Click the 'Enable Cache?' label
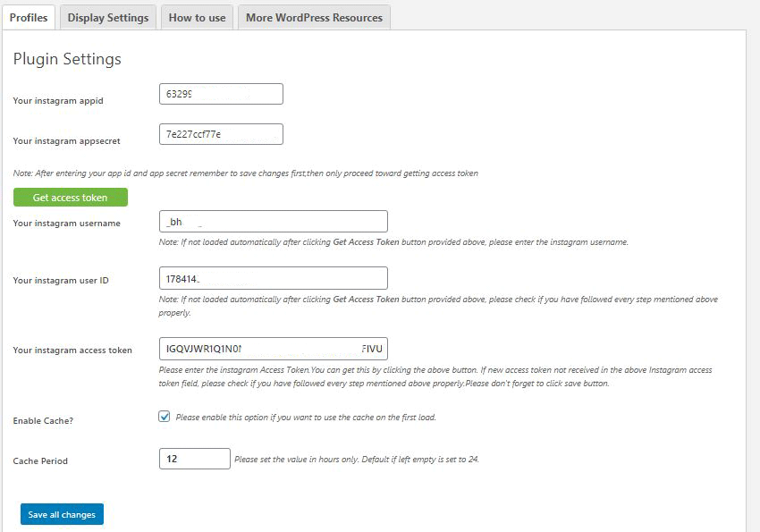760x532 pixels. (43, 421)
